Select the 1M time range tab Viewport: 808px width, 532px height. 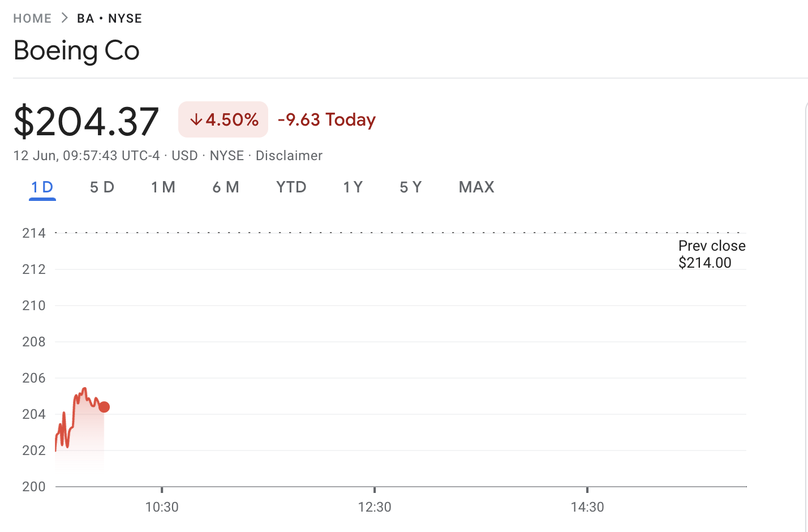(x=164, y=187)
